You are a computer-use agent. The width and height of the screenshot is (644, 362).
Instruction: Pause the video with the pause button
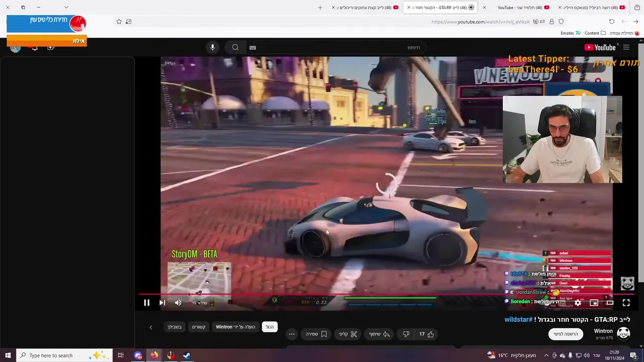[x=146, y=303]
